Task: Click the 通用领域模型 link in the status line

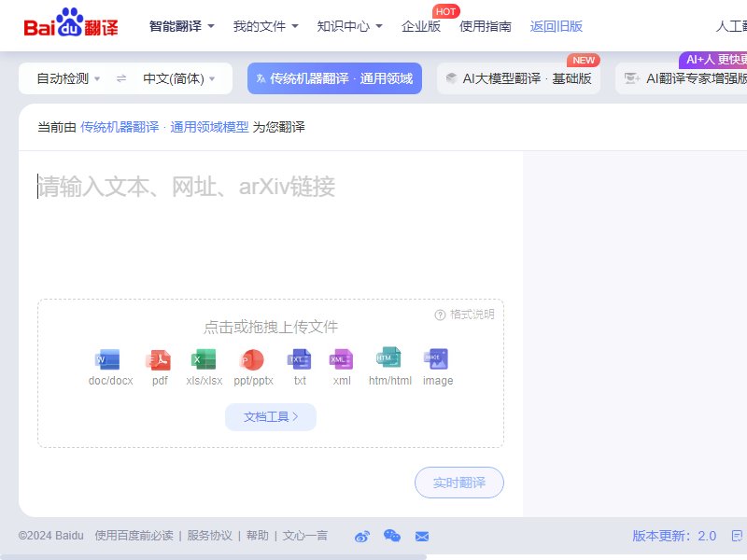Action: pyautogui.click(x=209, y=127)
